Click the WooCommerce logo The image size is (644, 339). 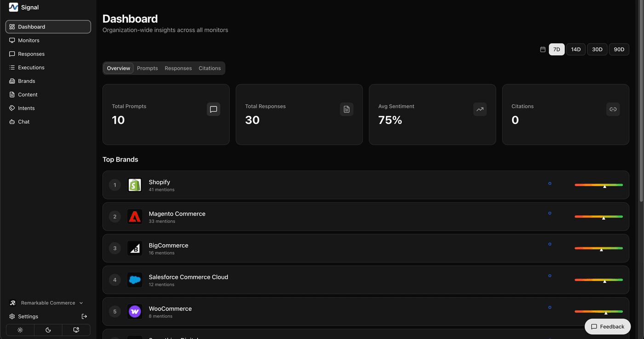pos(135,311)
